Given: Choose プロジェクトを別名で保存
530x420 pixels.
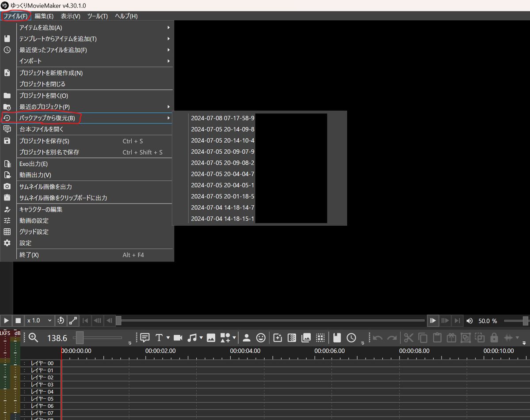Looking at the screenshot, I should [x=95, y=152].
